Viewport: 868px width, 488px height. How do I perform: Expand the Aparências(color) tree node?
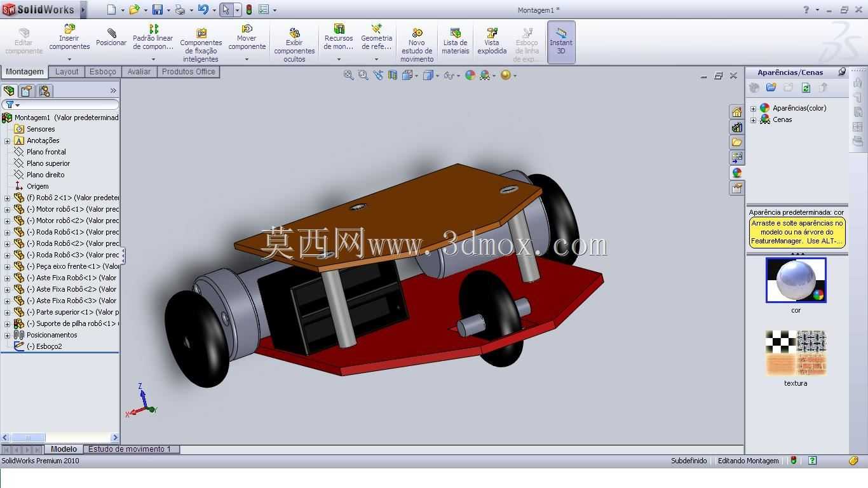(754, 108)
